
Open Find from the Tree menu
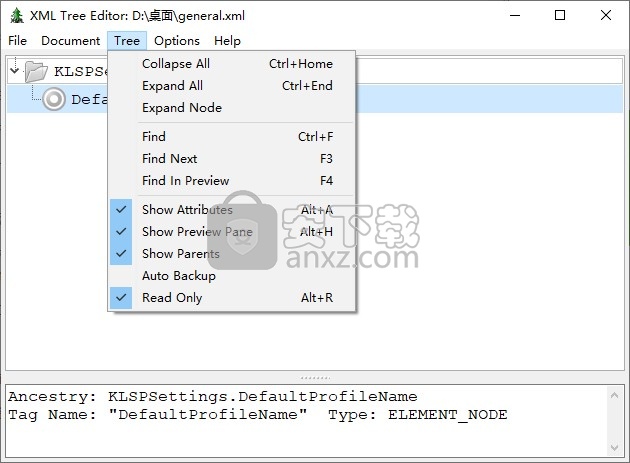(232, 137)
